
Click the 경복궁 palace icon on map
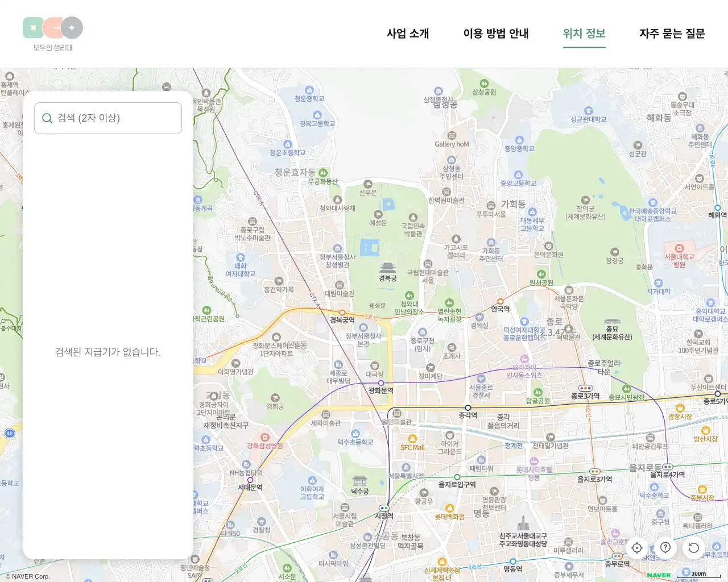[x=387, y=268]
